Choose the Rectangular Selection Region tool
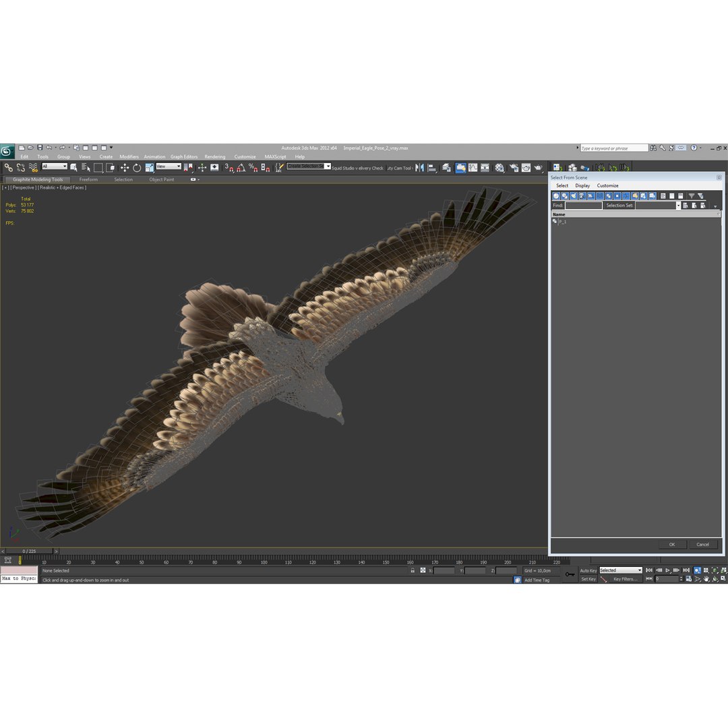The height and width of the screenshot is (728, 728). pyautogui.click(x=98, y=168)
